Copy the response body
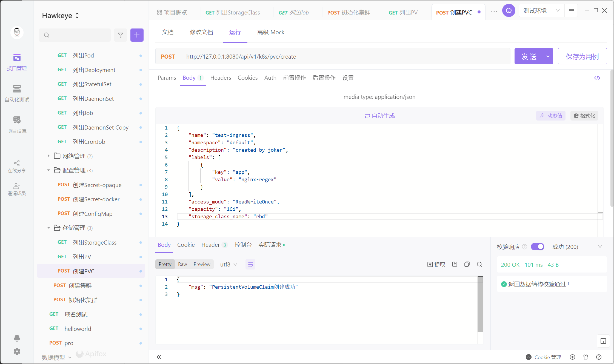 point(467,264)
